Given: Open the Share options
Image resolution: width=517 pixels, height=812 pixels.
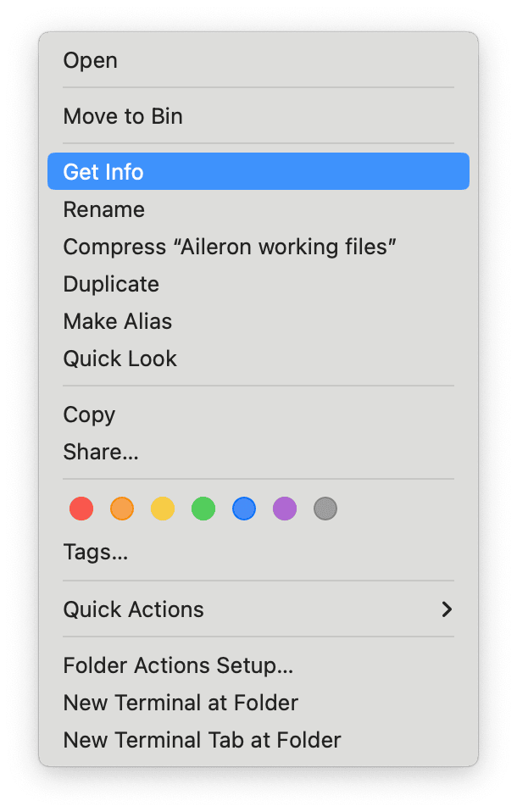Looking at the screenshot, I should (x=101, y=452).
